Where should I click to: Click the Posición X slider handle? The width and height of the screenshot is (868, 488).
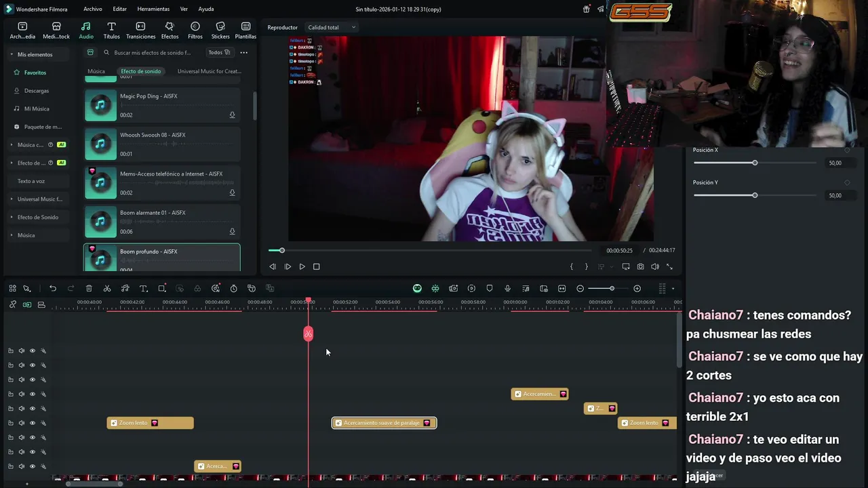point(755,163)
